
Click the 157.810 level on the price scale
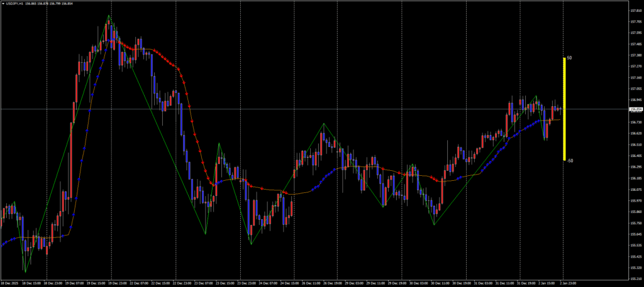click(635, 10)
